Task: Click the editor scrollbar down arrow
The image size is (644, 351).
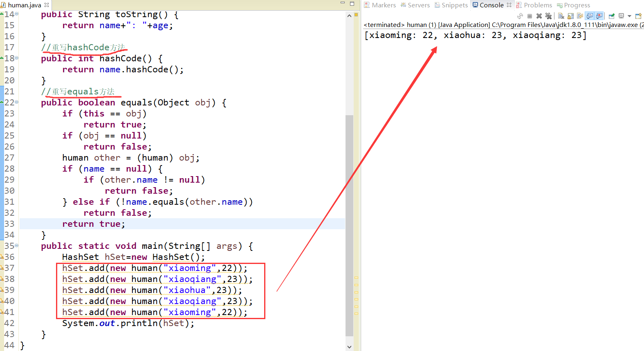Action: (x=349, y=347)
